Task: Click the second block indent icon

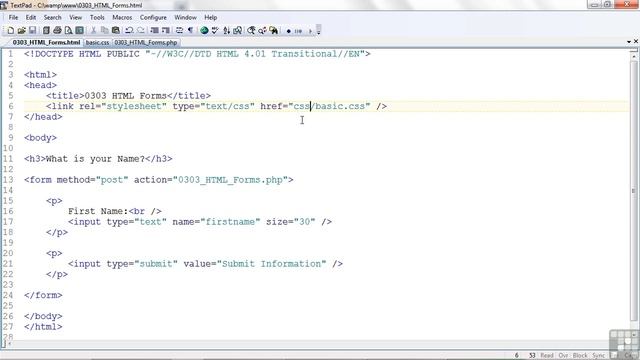Action: coord(165,31)
